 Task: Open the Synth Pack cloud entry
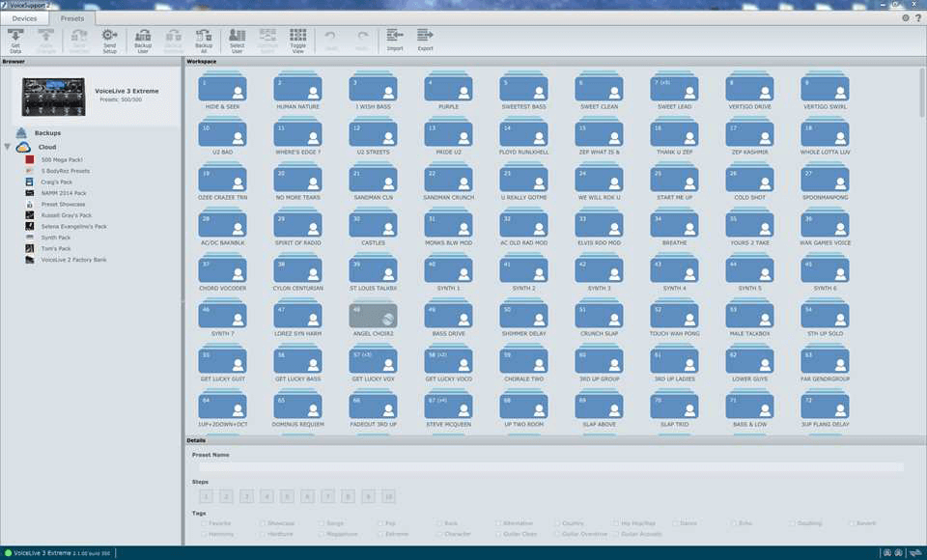pos(56,238)
